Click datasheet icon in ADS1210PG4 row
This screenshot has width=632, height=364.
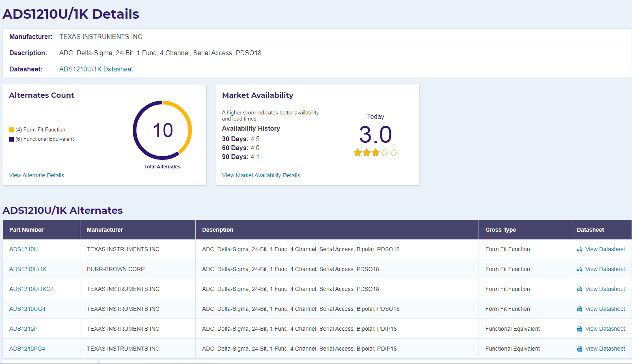click(x=580, y=349)
